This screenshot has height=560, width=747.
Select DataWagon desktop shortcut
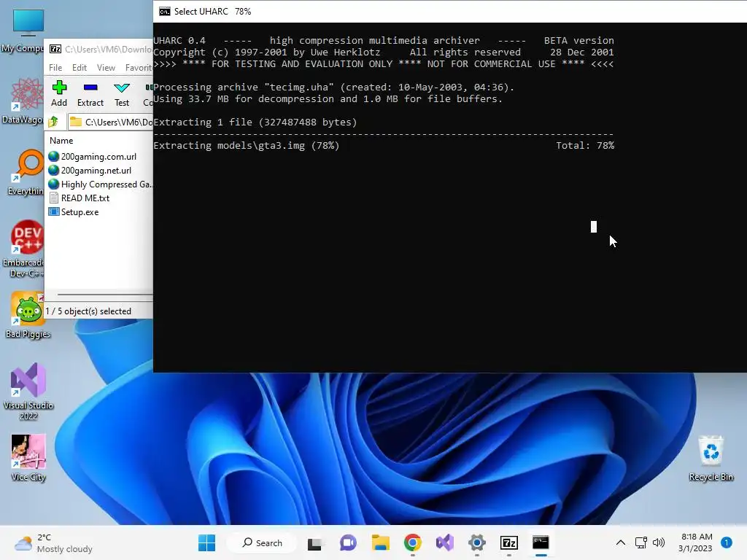[x=24, y=101]
